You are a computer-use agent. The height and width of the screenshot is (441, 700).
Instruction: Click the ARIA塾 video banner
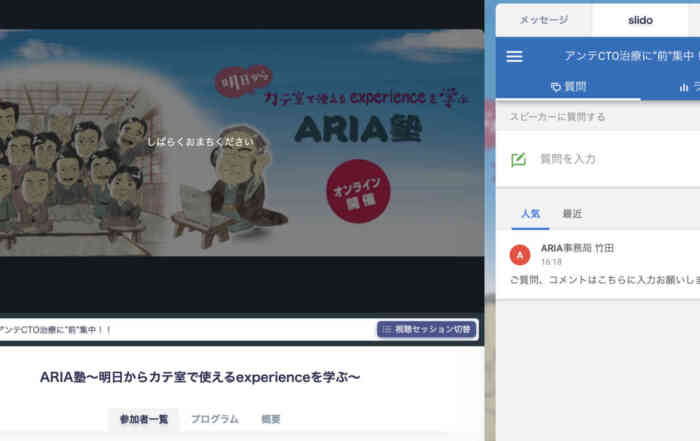click(241, 143)
